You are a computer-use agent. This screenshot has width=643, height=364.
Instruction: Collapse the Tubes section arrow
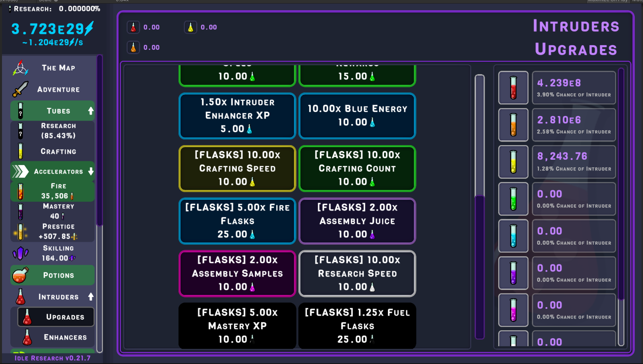click(91, 111)
